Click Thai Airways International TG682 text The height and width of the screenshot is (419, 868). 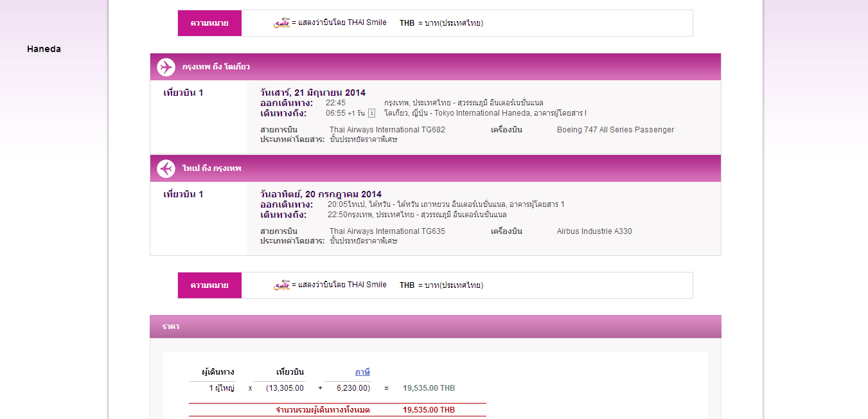pyautogui.click(x=387, y=130)
